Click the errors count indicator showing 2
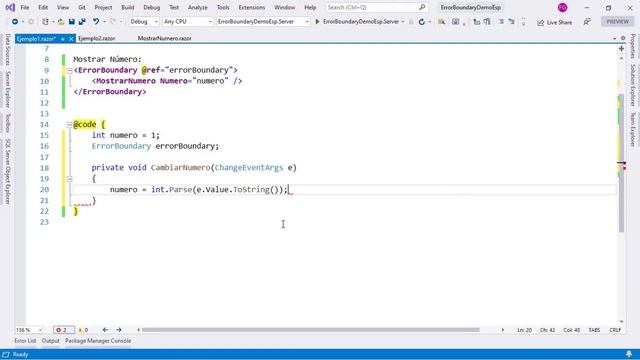This screenshot has height=360, width=640. 64,330
